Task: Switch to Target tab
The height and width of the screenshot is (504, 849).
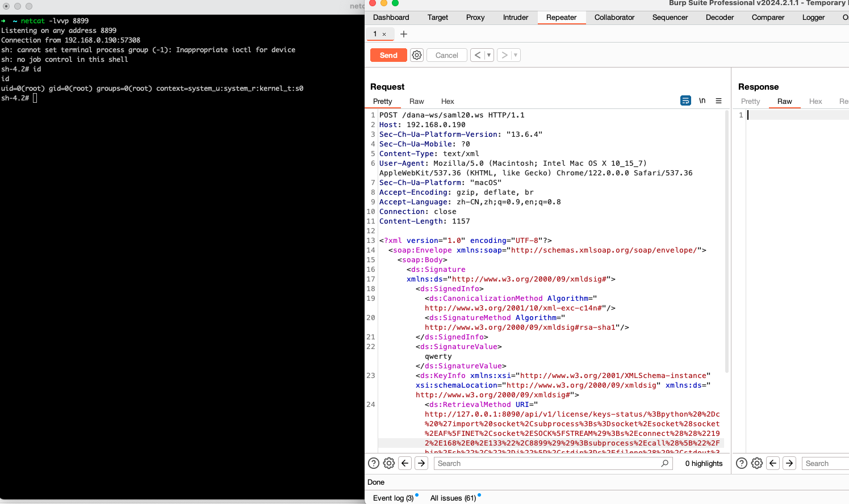Action: [x=438, y=18]
